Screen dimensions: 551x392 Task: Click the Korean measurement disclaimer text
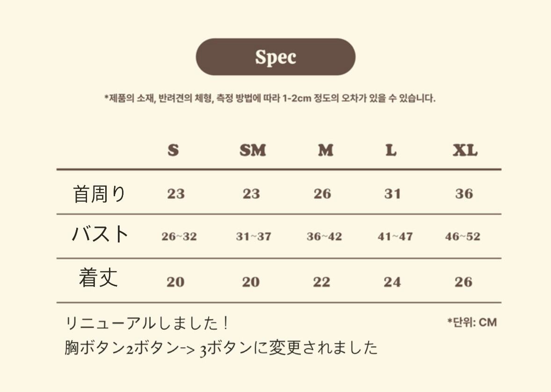tap(270, 99)
